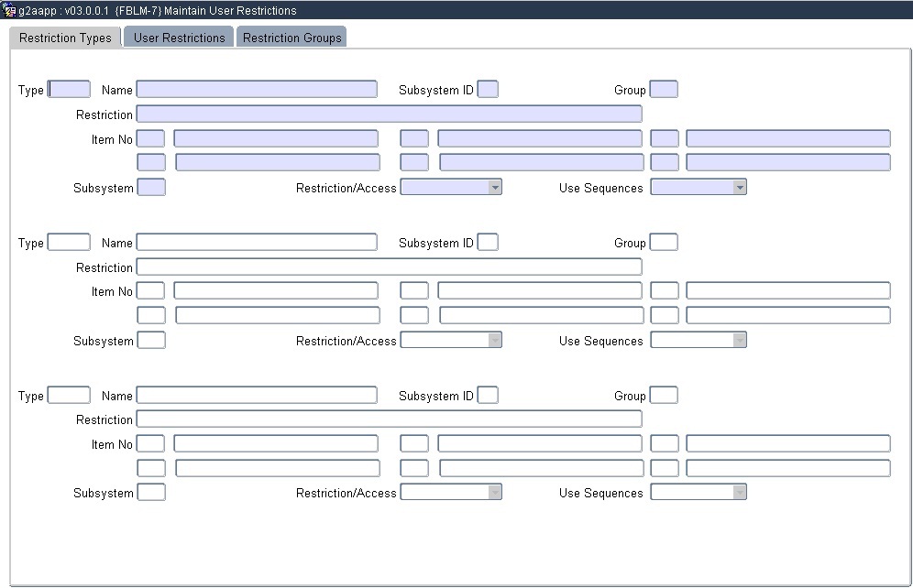Click the first Item No box in first record

tap(150, 138)
